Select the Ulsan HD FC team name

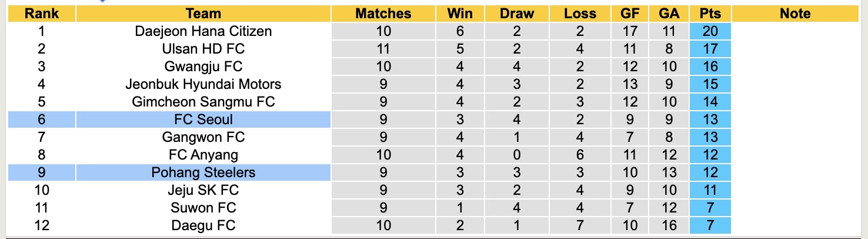[203, 49]
